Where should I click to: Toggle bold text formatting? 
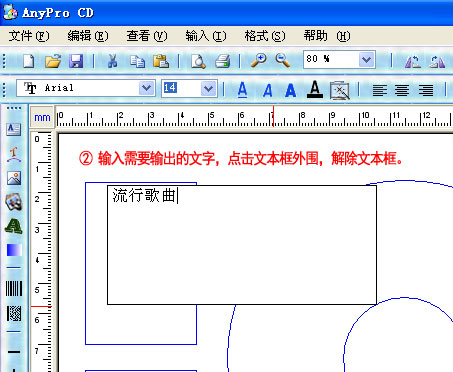point(290,90)
